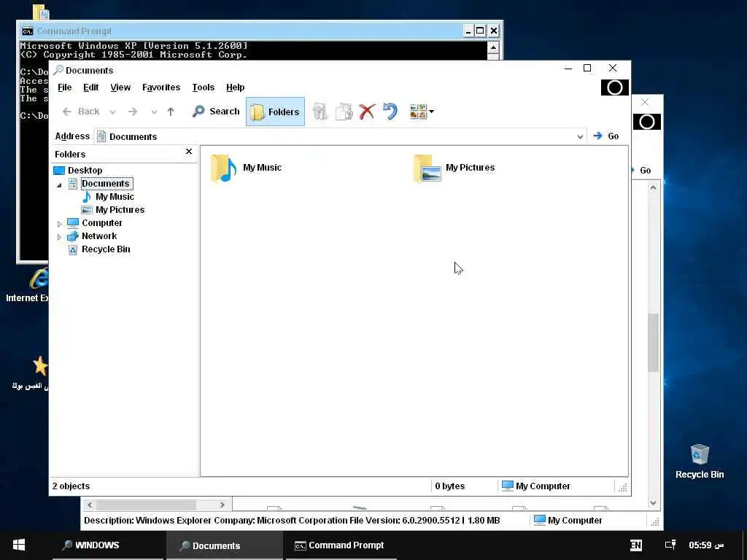Click the Move To toolbar icon
Viewport: 747px width, 560px height.
pyautogui.click(x=320, y=112)
